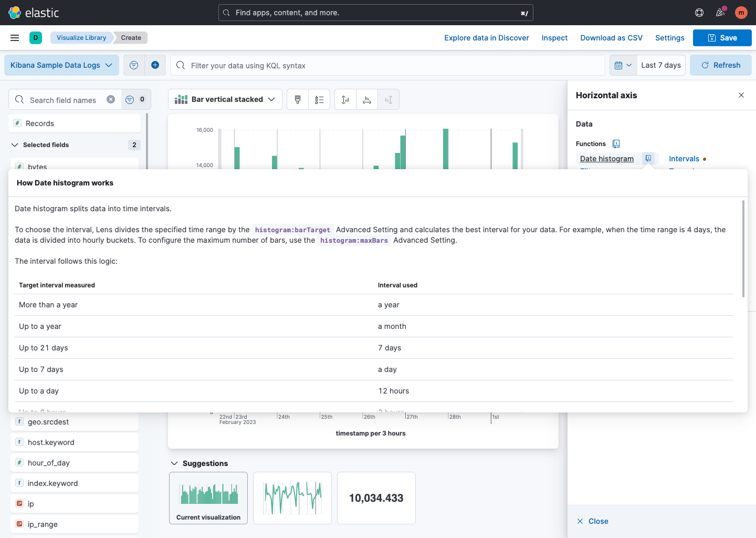The image size is (756, 538).
Task: Select Inspect in the top navigation
Action: tap(554, 37)
